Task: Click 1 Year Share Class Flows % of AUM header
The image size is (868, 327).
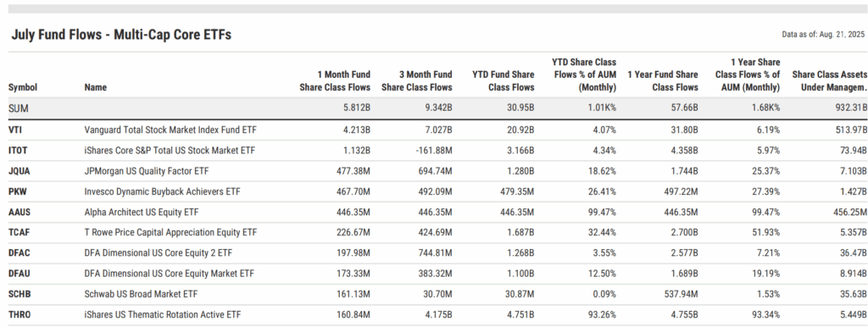Action: coord(748,75)
